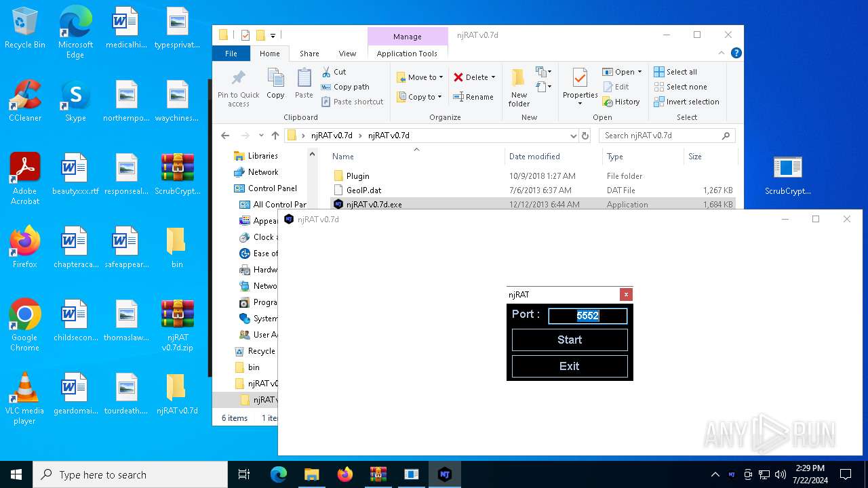Viewport: 868px width, 488px height.
Task: Select the Skype desktop icon
Action: click(75, 102)
